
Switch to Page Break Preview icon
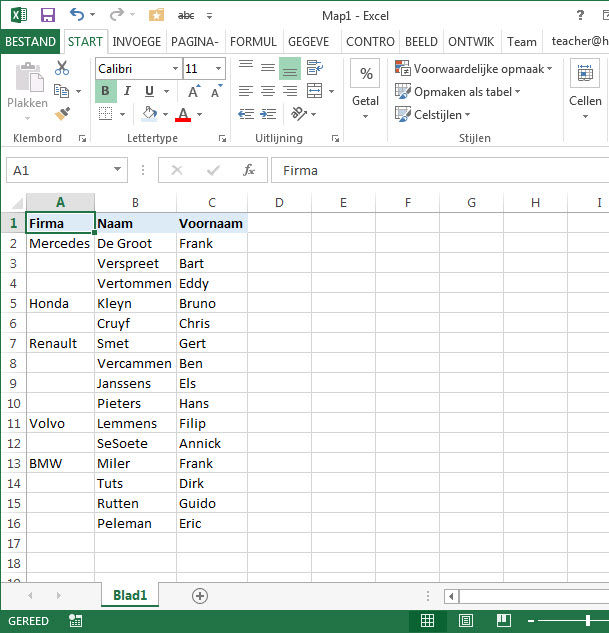point(504,620)
